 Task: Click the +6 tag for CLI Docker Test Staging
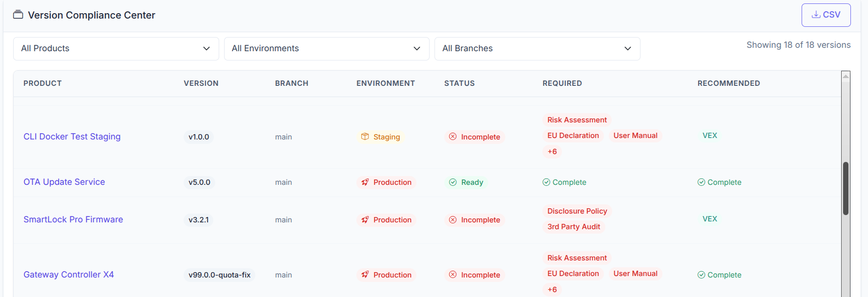click(x=552, y=151)
